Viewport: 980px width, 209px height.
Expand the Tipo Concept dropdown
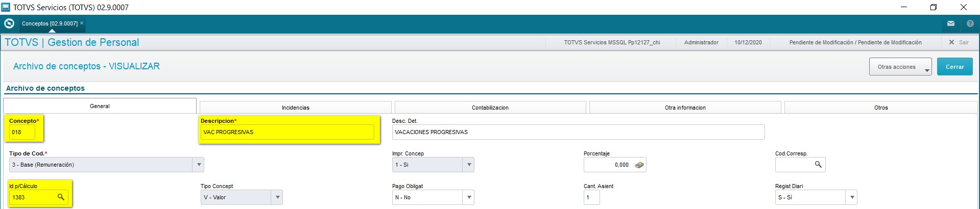coord(277,197)
